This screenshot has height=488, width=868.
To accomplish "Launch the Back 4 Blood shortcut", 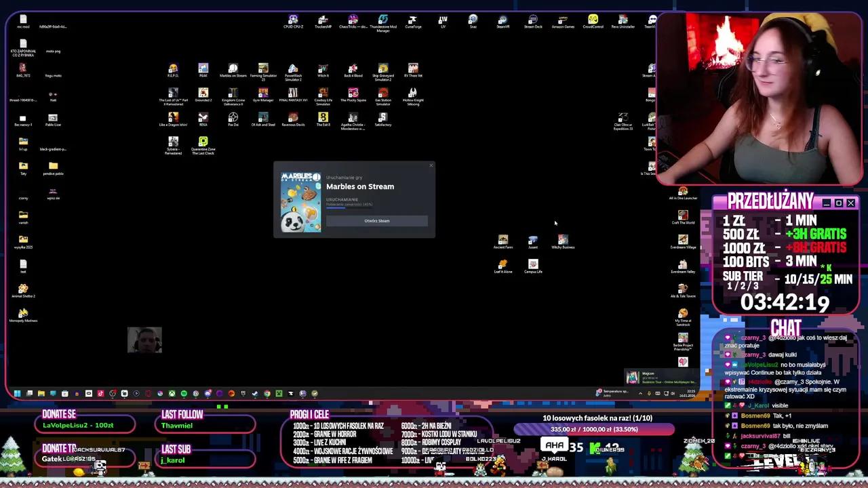I will click(x=353, y=70).
